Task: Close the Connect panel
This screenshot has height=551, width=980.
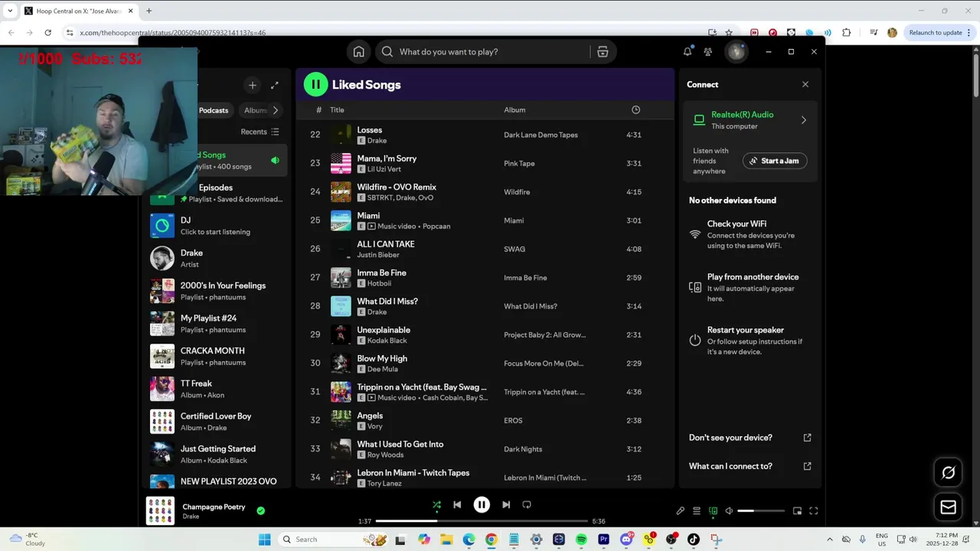Action: [x=805, y=84]
